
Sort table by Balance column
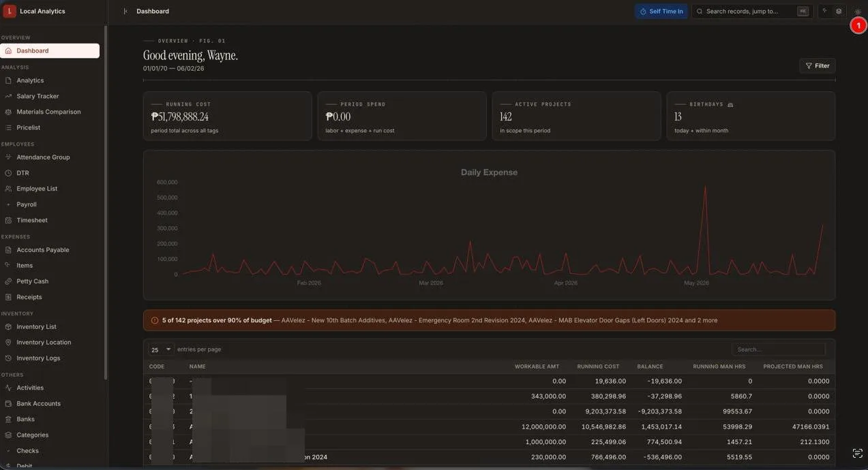pos(650,366)
